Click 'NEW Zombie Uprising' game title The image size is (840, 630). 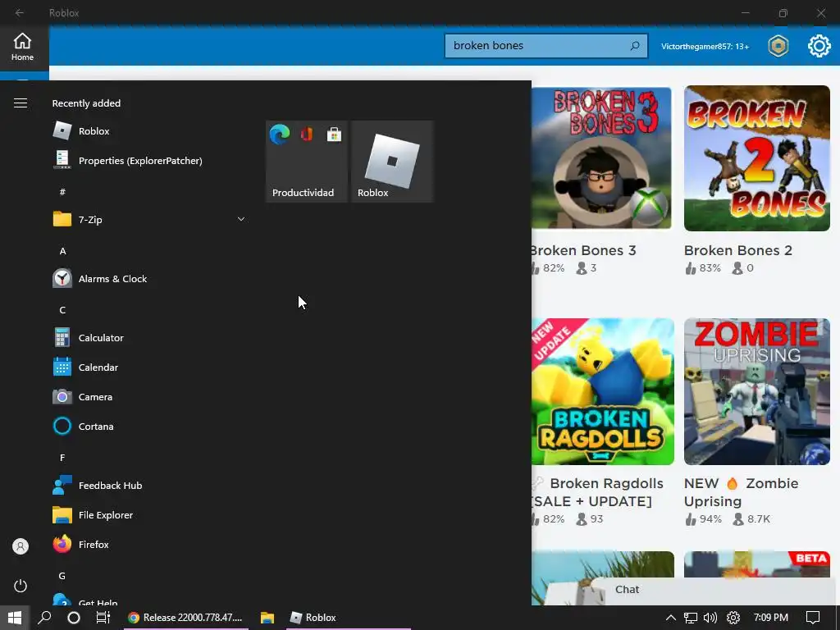[742, 492]
